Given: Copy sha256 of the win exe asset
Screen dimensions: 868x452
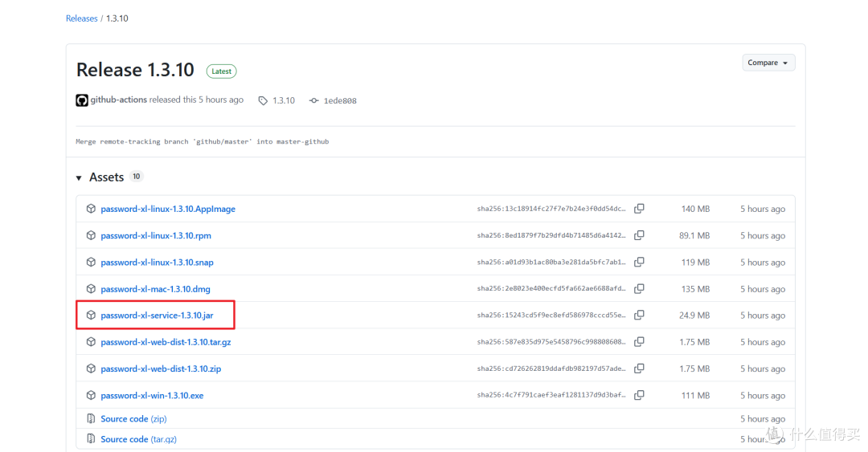Looking at the screenshot, I should point(640,395).
